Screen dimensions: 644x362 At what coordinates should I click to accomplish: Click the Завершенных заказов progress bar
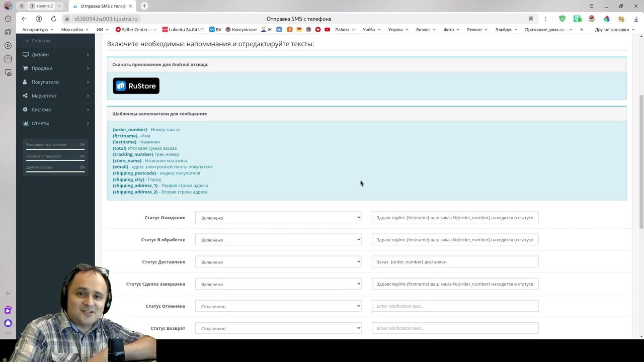pos(55,149)
